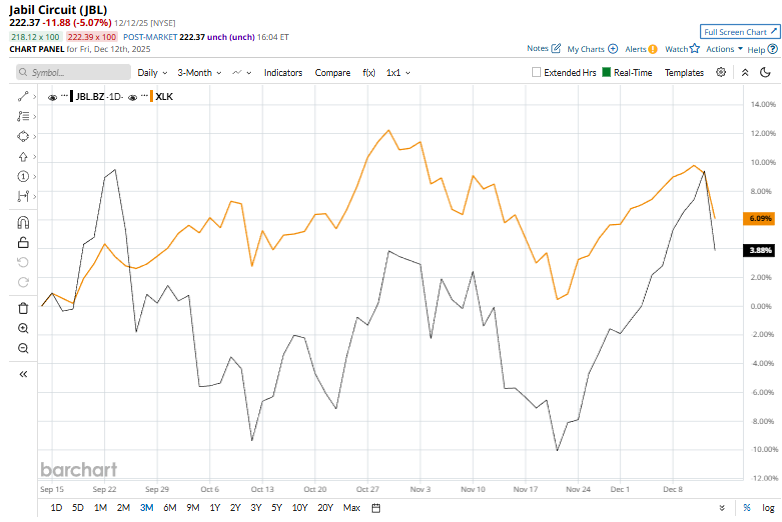The image size is (782, 522).
Task: Select the 5D time range
Action: pyautogui.click(x=78, y=508)
